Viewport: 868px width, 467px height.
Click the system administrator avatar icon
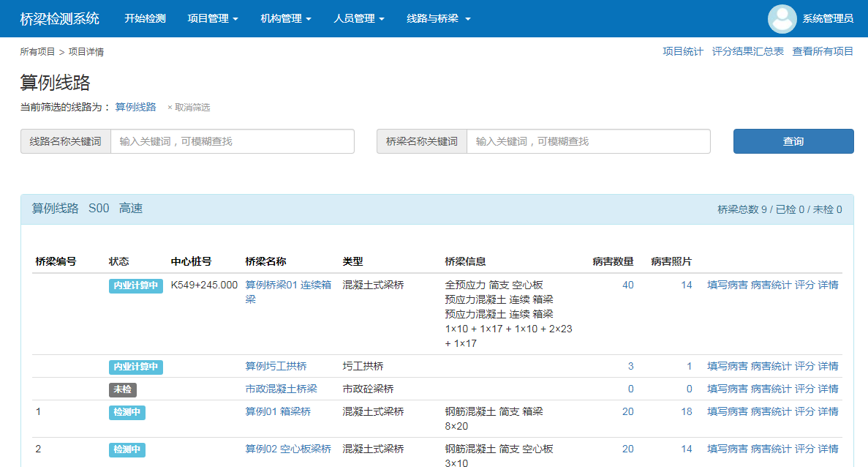pos(782,19)
